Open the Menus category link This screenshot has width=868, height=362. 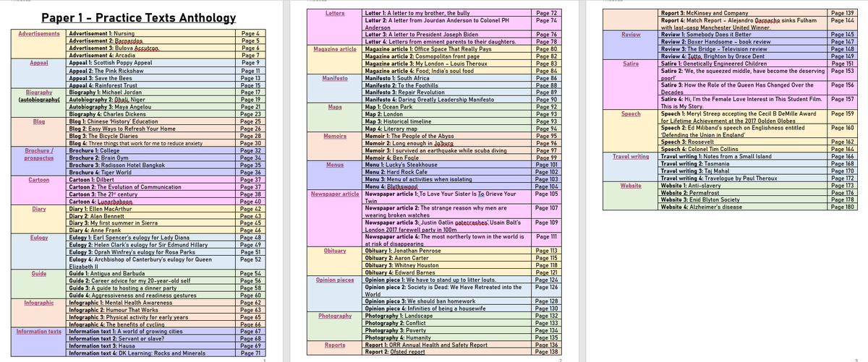(335, 165)
